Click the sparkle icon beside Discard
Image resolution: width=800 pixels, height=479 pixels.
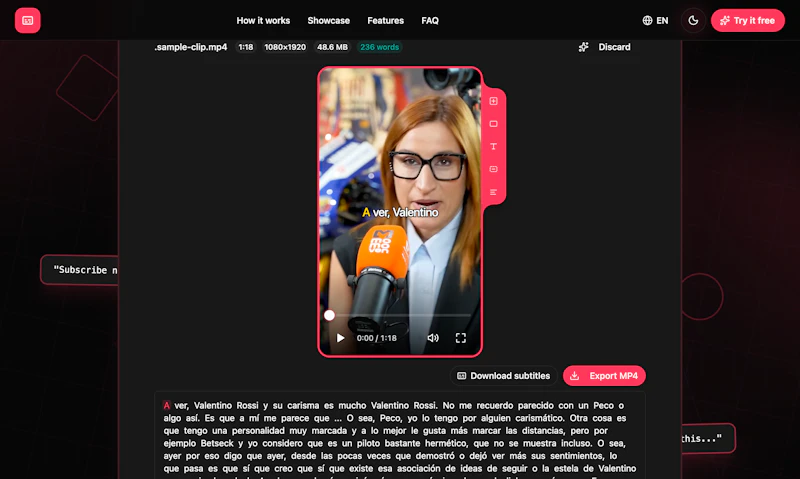pyautogui.click(x=584, y=47)
